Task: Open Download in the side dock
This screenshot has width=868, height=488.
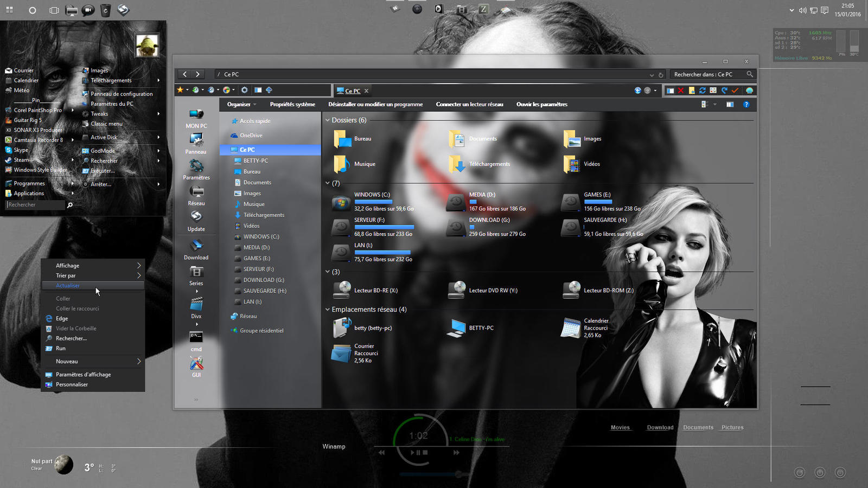Action: tap(196, 249)
